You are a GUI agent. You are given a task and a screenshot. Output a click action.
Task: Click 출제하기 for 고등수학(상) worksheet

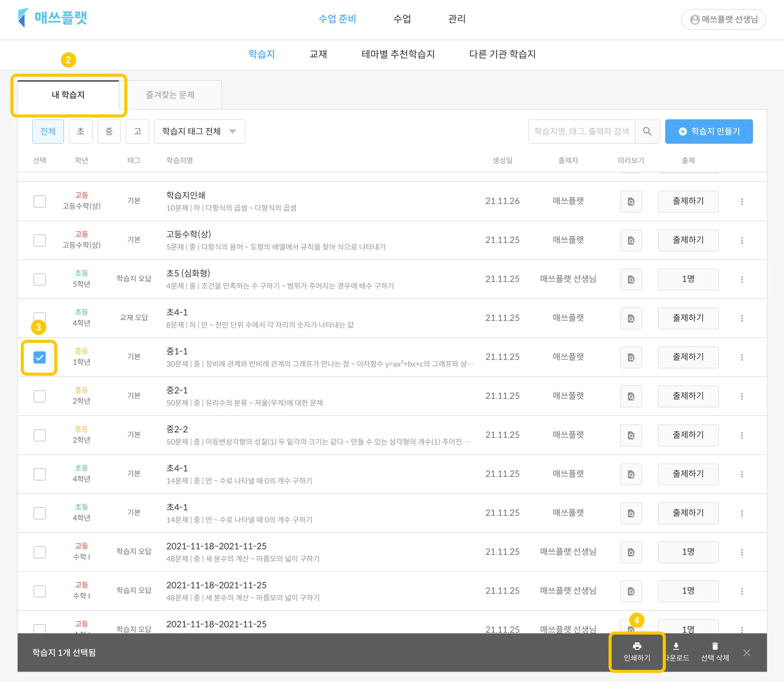tap(688, 240)
